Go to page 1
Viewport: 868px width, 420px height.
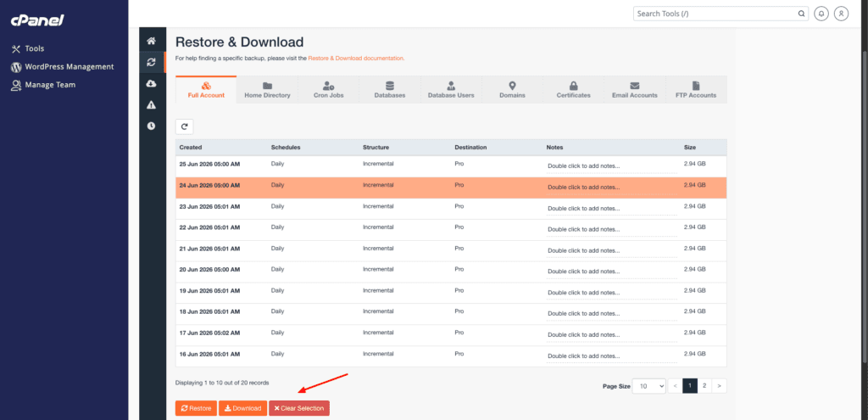click(x=690, y=386)
